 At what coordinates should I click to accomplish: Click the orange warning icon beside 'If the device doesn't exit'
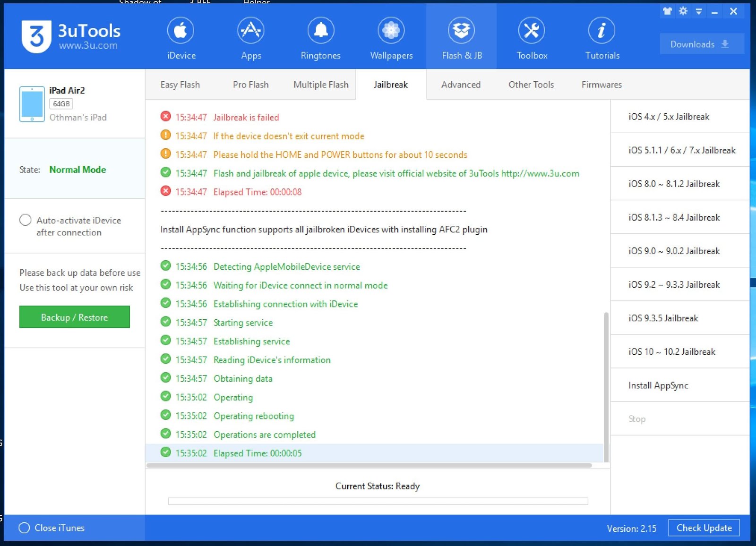click(165, 135)
